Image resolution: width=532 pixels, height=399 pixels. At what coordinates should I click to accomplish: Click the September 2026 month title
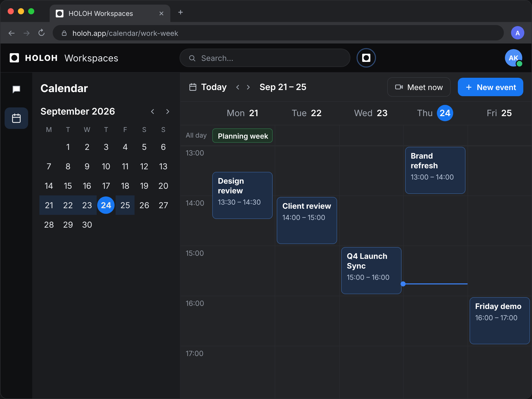(x=78, y=112)
